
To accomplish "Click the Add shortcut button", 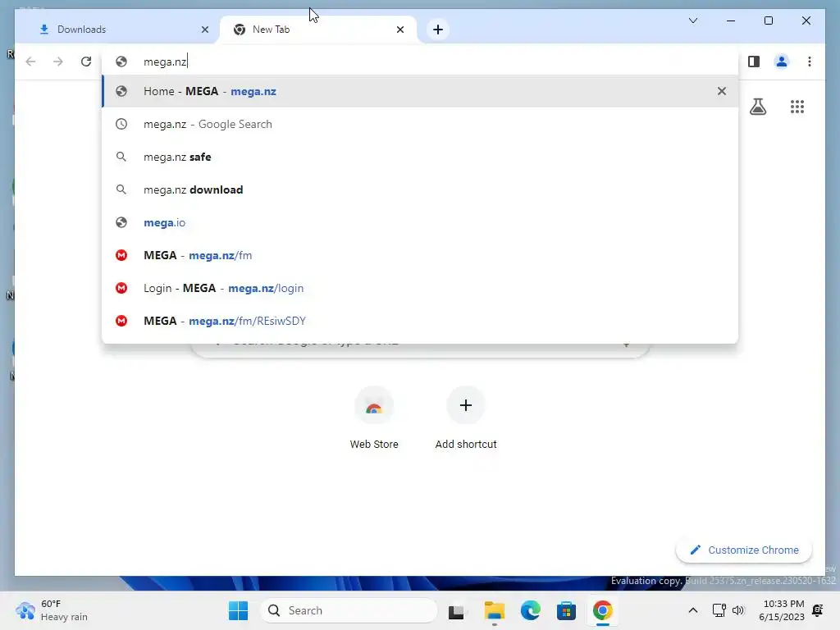I will point(466,418).
